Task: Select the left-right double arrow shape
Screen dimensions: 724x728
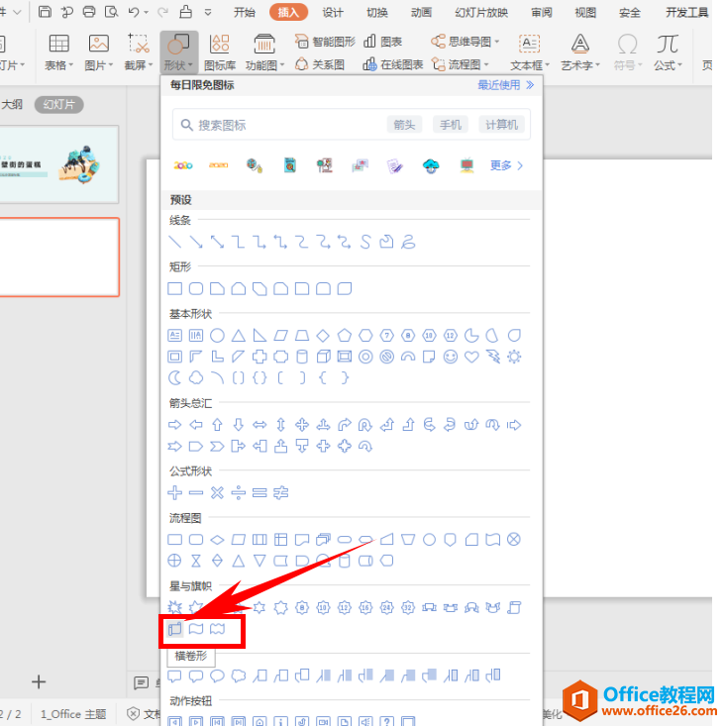Action: tap(259, 425)
